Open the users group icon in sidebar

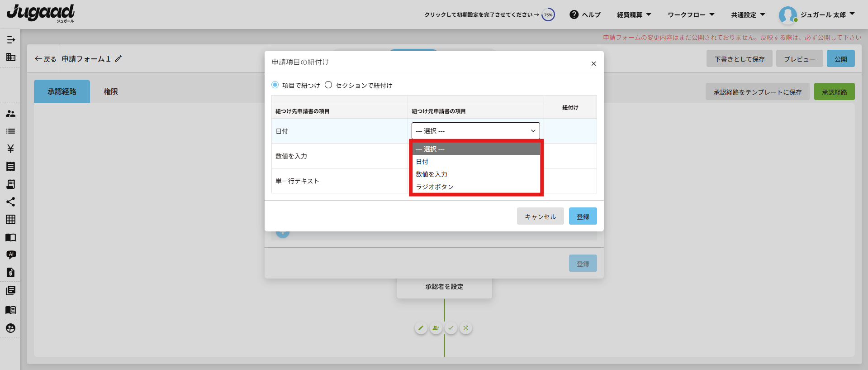tap(10, 114)
